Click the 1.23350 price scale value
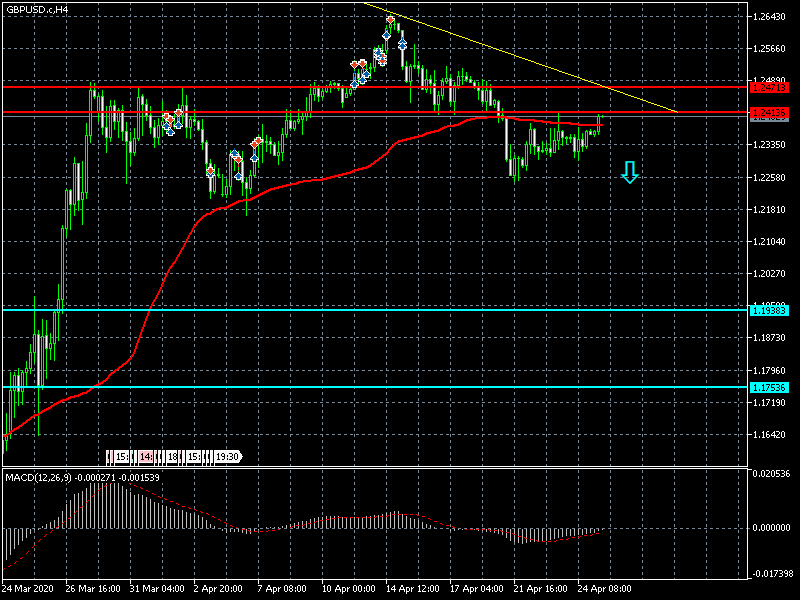Viewport: 800px width, 600px height. pyautogui.click(x=769, y=145)
